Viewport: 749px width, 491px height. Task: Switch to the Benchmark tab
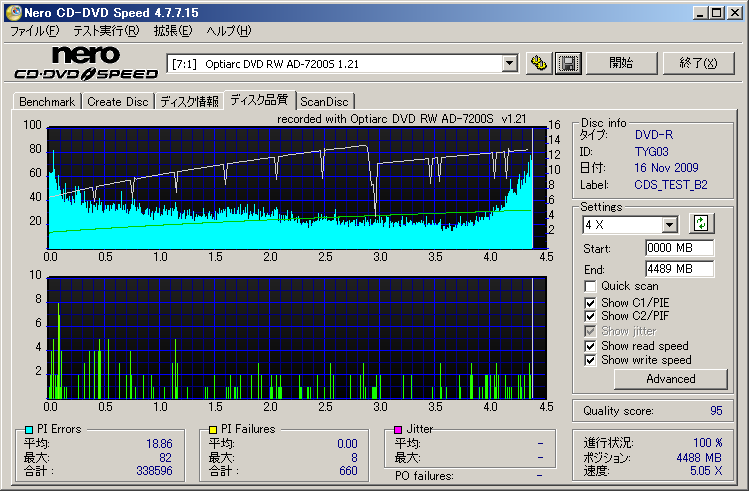tap(47, 102)
